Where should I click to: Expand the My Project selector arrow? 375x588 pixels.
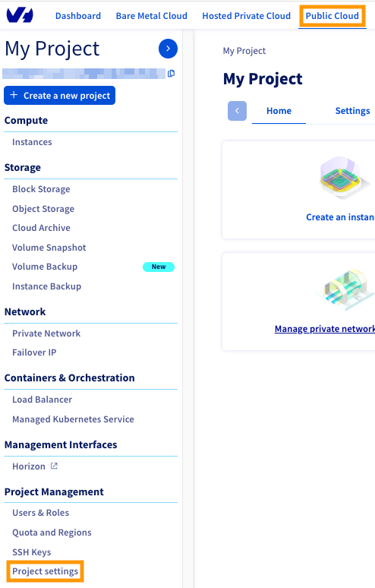(168, 49)
